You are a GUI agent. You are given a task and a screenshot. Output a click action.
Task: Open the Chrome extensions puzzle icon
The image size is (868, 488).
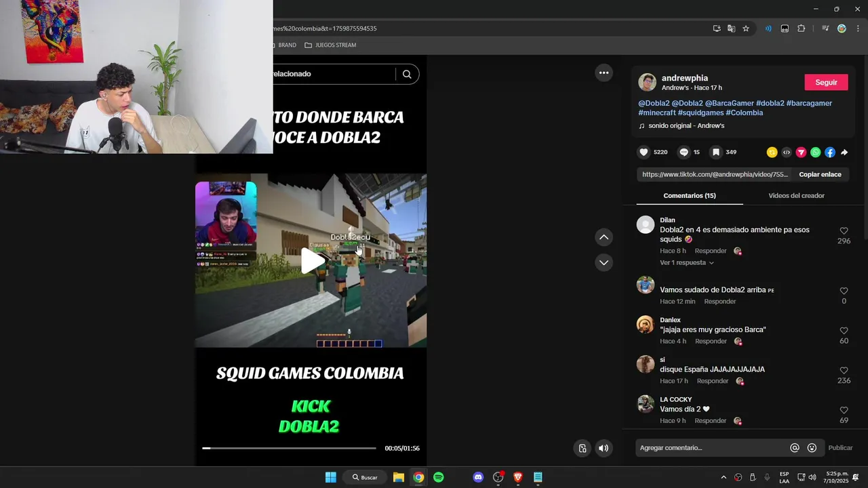pyautogui.click(x=801, y=28)
